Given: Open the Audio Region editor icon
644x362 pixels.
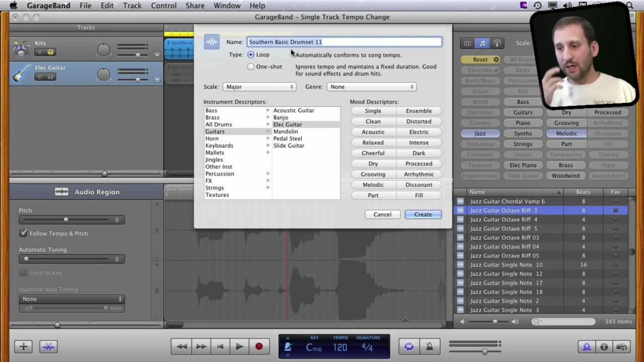Looking at the screenshot, I should coord(61,192).
